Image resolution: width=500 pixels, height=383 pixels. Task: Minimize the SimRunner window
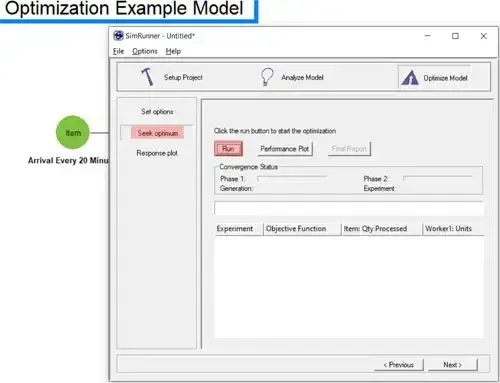[x=428, y=36]
